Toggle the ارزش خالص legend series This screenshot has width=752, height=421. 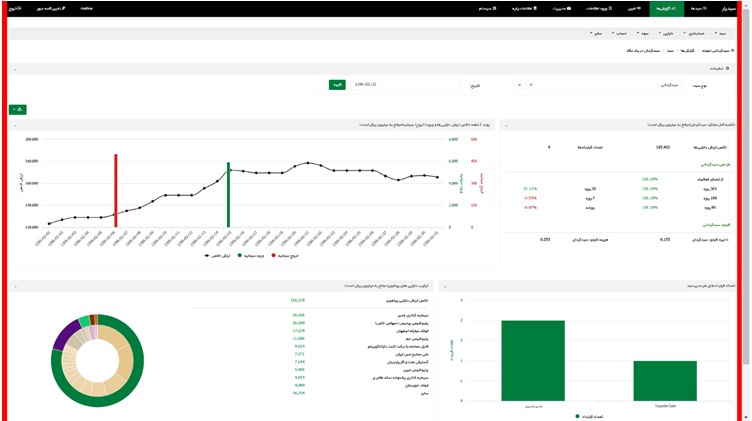(x=217, y=256)
